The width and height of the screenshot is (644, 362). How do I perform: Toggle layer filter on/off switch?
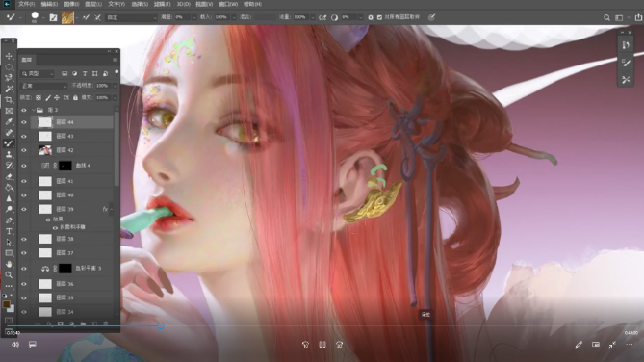pyautogui.click(x=116, y=73)
